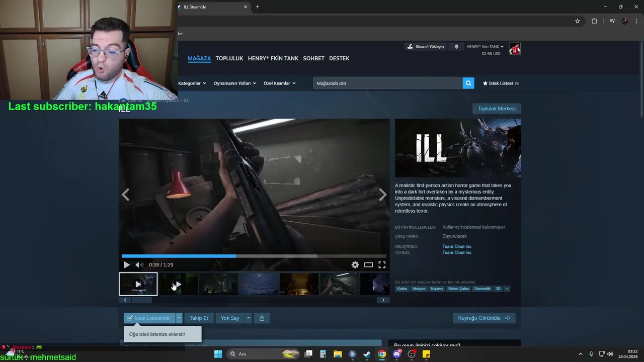
Task: Toggle the İstek Listesinde wishlist checkbox button
Action: point(149,318)
